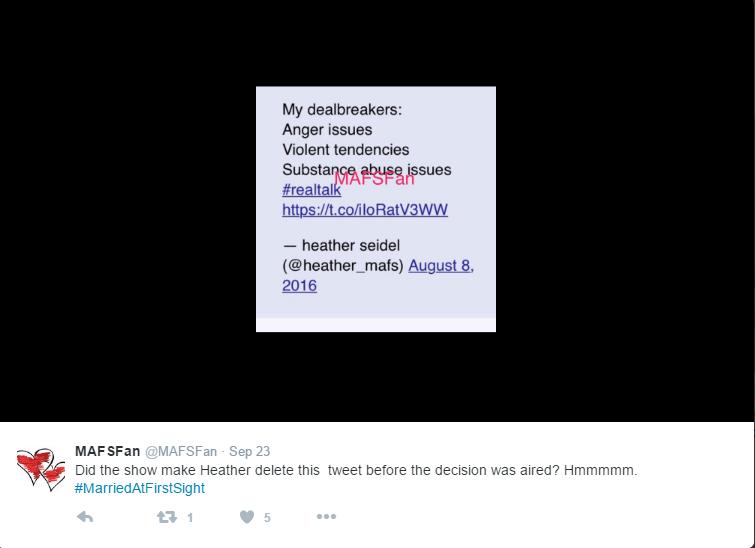Screen dimensions: 755x548
Task: Retweet the MAFSFan tweet
Action: [x=167, y=517]
